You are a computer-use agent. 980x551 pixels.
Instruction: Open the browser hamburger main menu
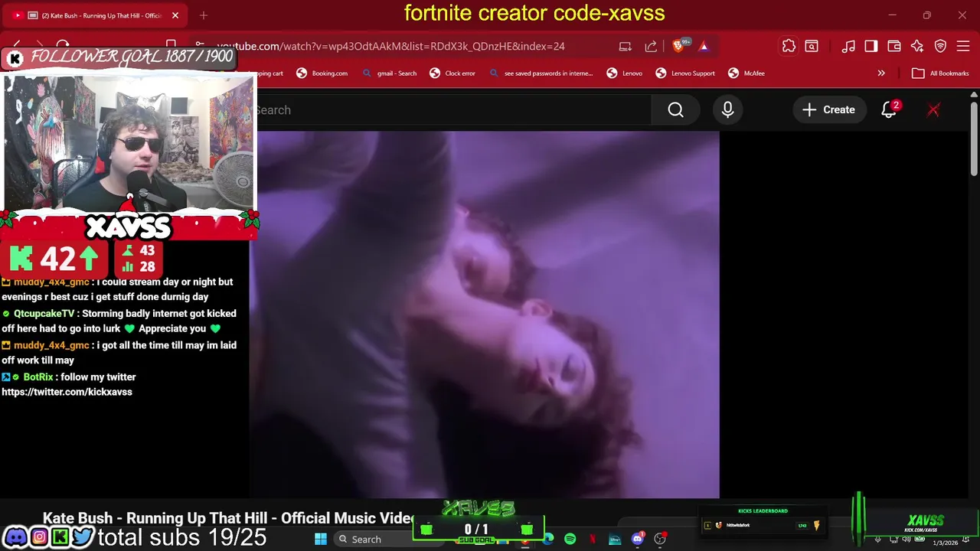pyautogui.click(x=963, y=46)
